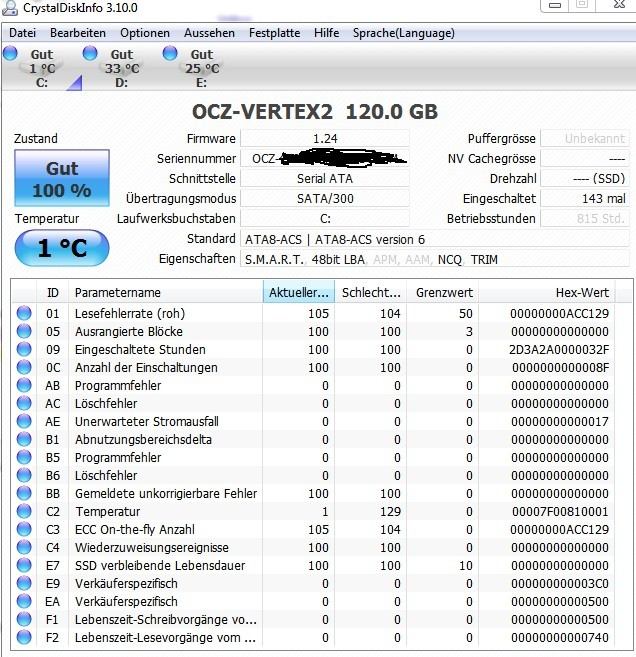This screenshot has width=636, height=657.
Task: Open the Aussehen menu
Action: (209, 33)
